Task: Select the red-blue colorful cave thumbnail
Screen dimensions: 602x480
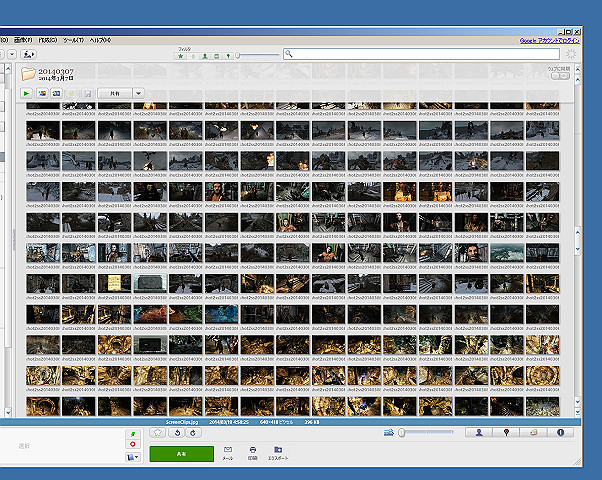Action: coord(150,314)
